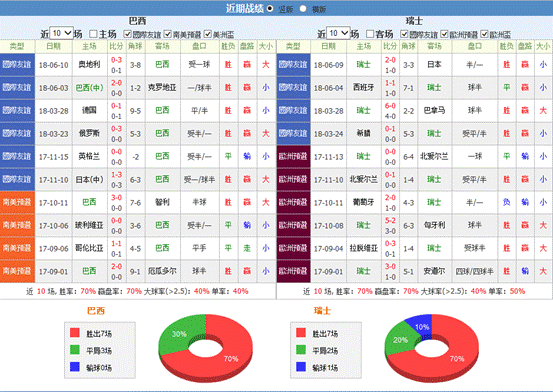Click the 智利 away team cell
This screenshot has width=553, height=392.
tap(162, 202)
